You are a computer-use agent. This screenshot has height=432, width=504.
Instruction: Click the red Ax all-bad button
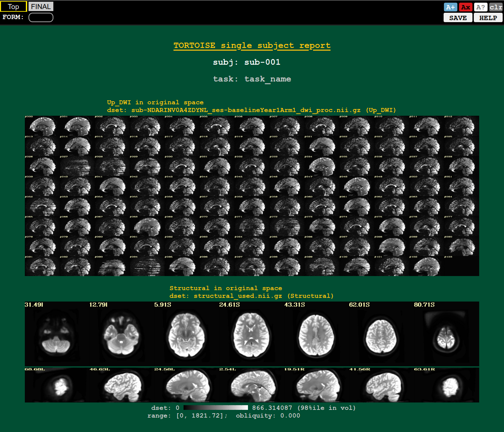click(x=465, y=7)
